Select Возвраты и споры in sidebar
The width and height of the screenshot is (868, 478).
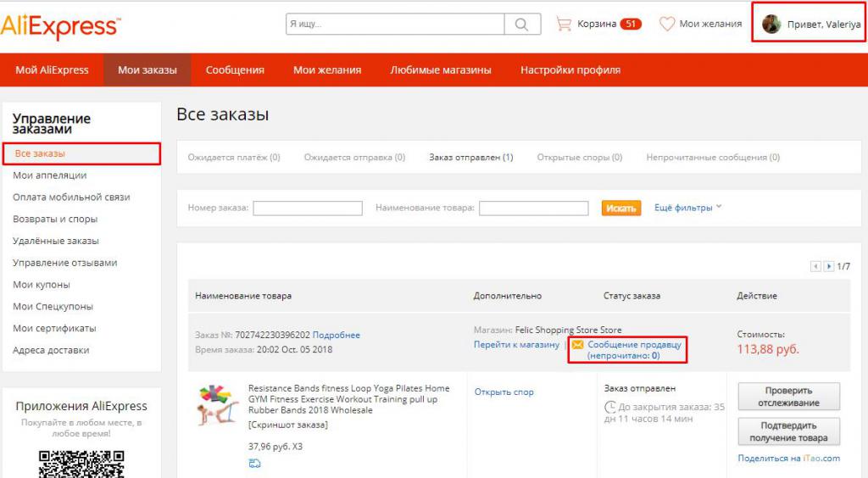[x=55, y=219]
